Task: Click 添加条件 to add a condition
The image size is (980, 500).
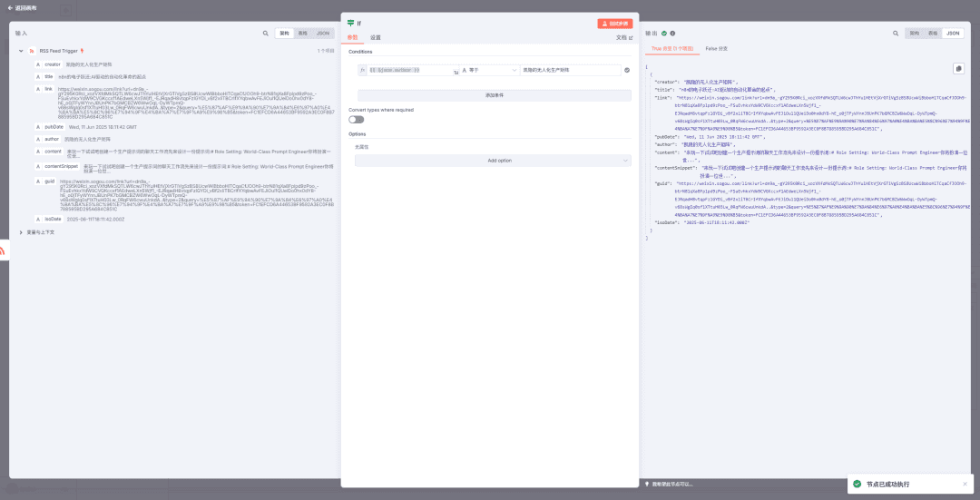Action: pyautogui.click(x=495, y=95)
